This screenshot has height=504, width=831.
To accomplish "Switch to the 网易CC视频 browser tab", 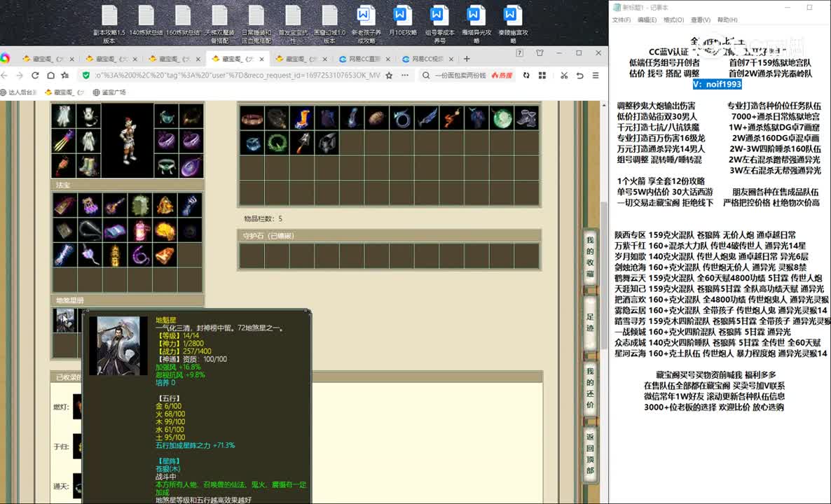I will click(427, 59).
